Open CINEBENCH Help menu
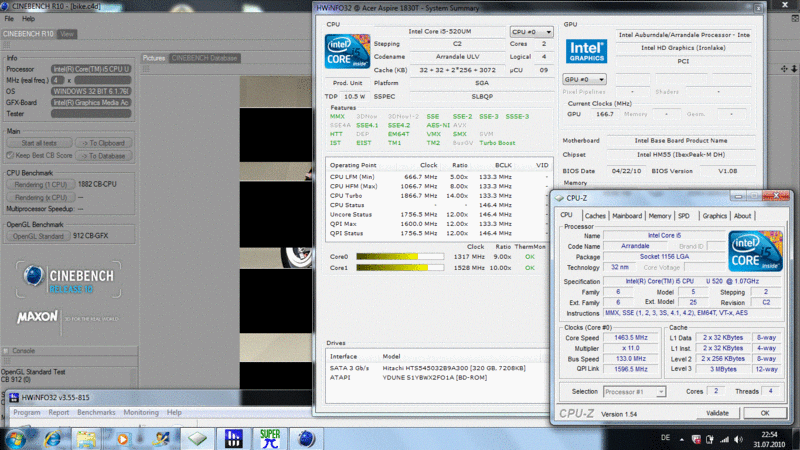This screenshot has width=800, height=450. coord(28,19)
